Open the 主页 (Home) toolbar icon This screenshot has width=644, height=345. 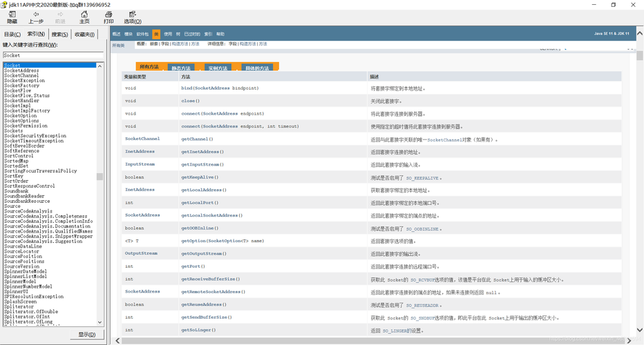84,17
